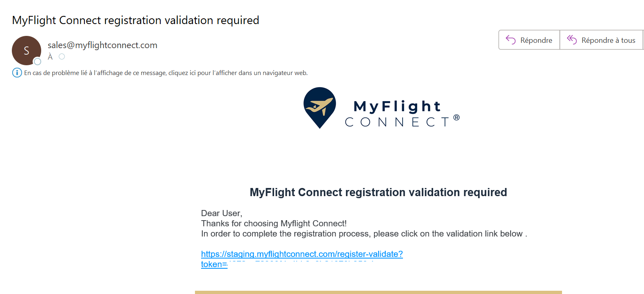
Task: Click the MyFlight Connect plane pin logo
Action: (x=320, y=108)
